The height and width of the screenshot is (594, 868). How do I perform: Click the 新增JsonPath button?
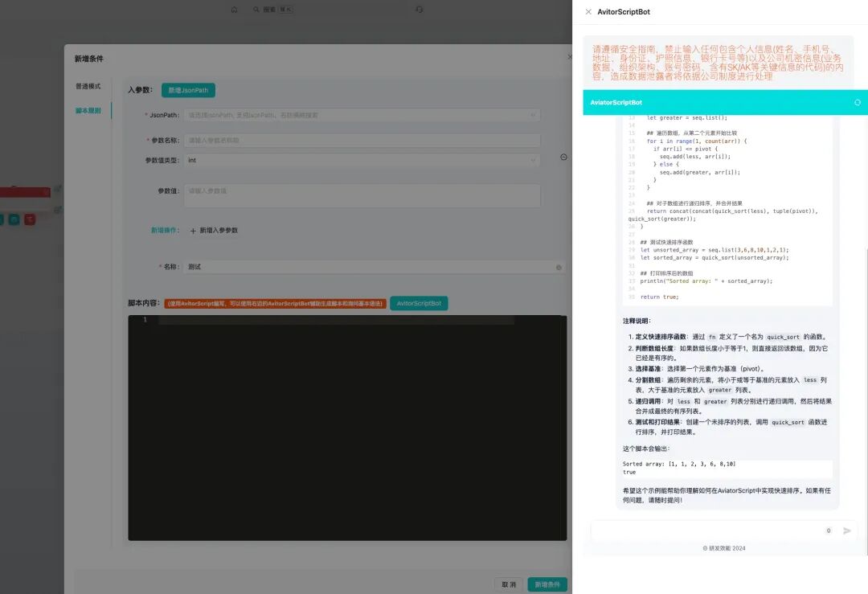[188, 90]
